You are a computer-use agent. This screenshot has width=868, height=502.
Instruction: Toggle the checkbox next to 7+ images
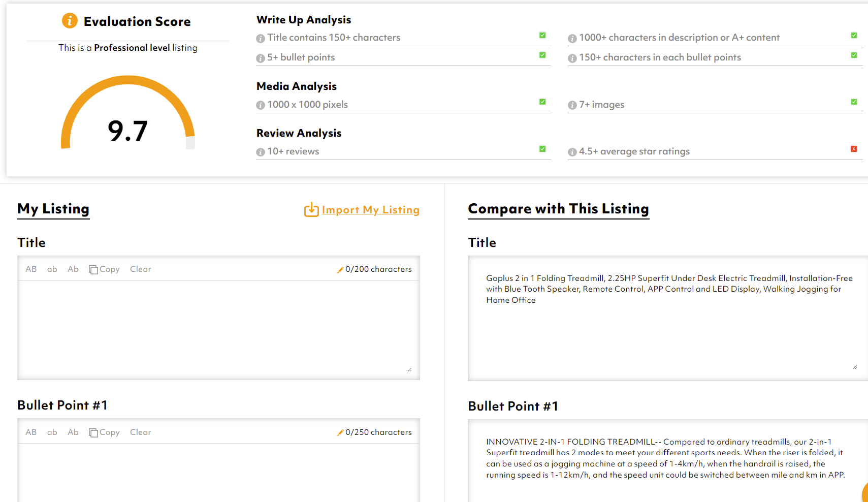[854, 102]
